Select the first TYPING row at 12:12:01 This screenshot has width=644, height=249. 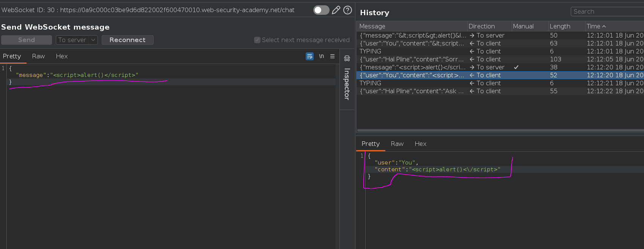500,51
